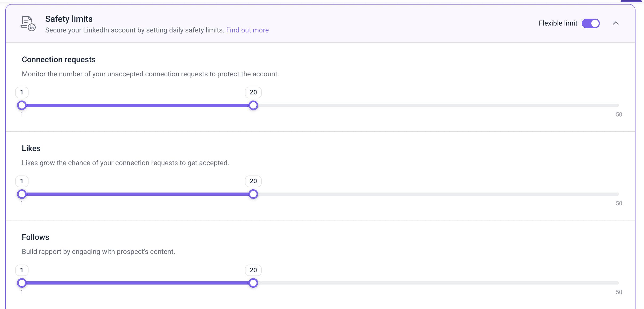Disable the Flexible limit toggle
Image resolution: width=644 pixels, height=309 pixels.
click(591, 23)
